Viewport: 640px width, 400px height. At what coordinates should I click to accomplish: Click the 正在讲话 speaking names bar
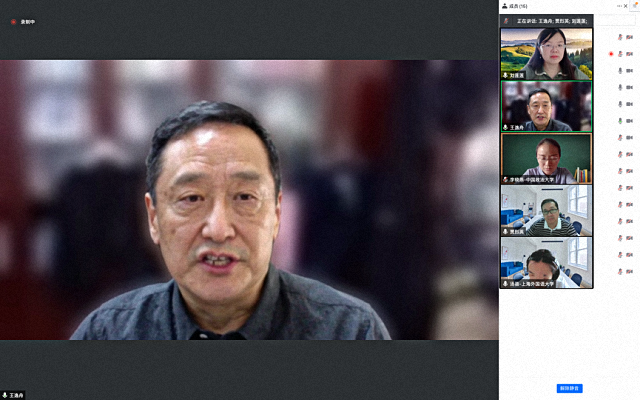click(x=550, y=20)
